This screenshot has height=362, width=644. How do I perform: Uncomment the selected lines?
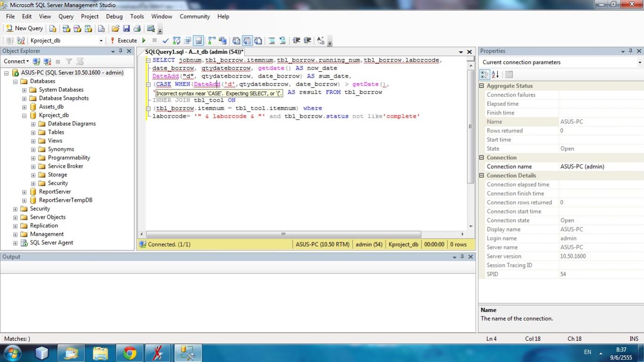282,41
